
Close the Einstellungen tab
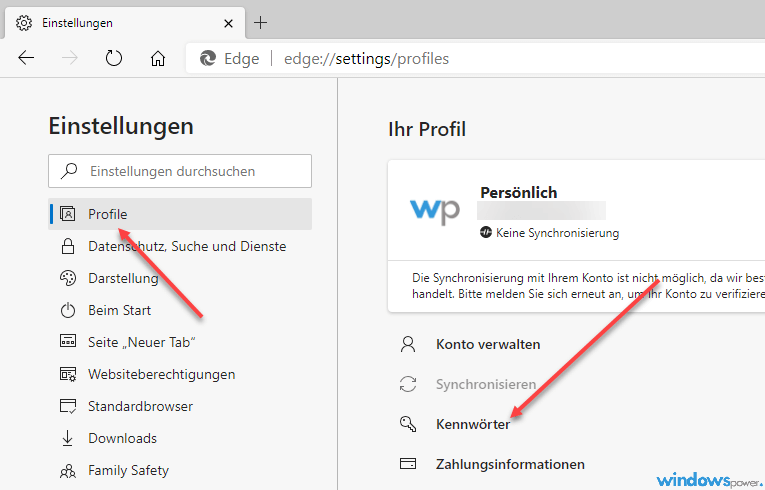[229, 22]
